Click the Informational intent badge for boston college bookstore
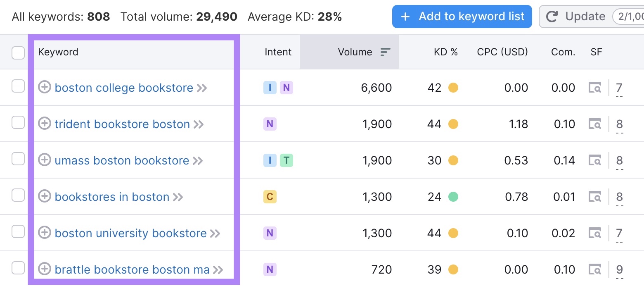This screenshot has width=644, height=286. point(270,87)
